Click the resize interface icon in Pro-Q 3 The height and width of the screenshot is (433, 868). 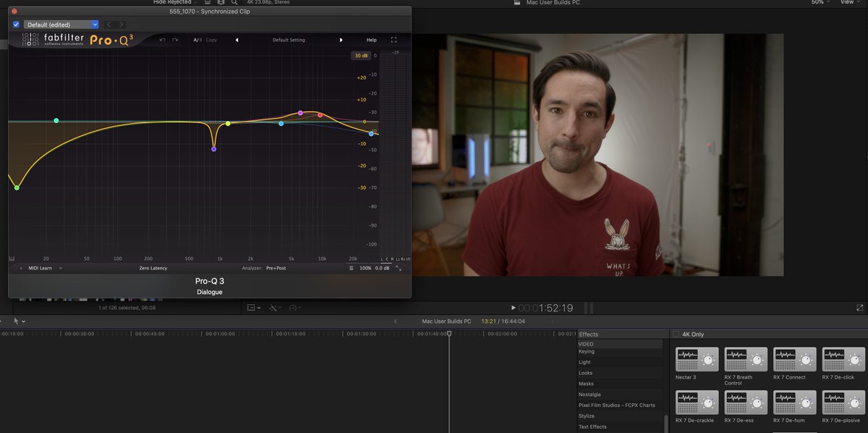[398, 268]
